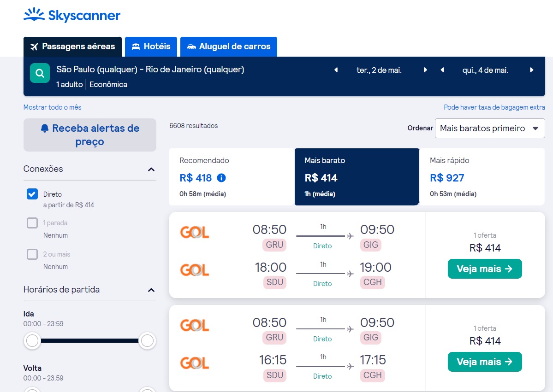
Task: Collapse the Horários de partida section
Action: [151, 290]
